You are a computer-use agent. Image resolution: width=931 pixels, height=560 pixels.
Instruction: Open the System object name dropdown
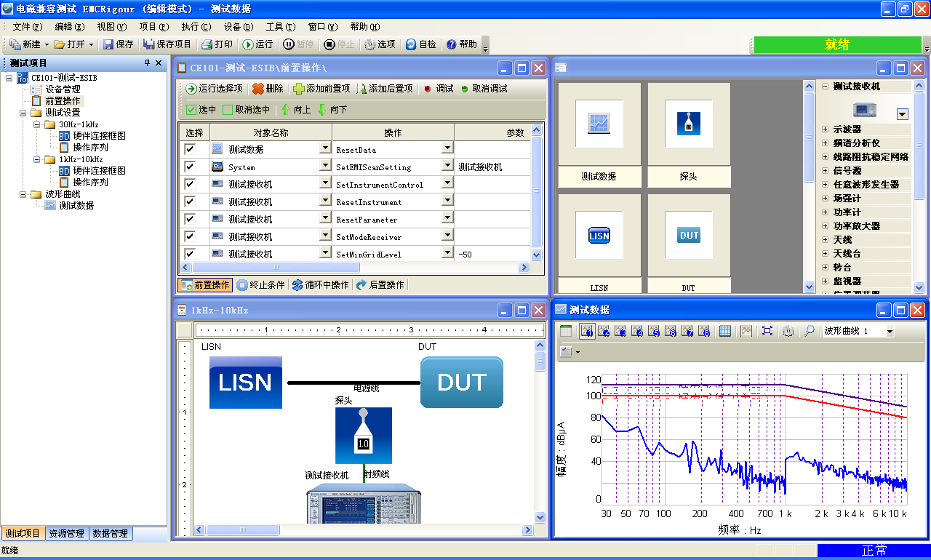[x=325, y=167]
